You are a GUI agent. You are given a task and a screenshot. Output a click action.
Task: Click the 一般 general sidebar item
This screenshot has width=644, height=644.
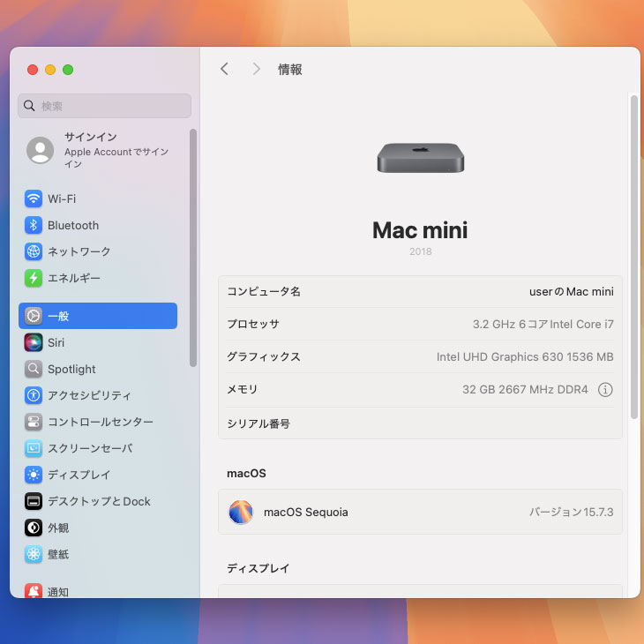(97, 316)
